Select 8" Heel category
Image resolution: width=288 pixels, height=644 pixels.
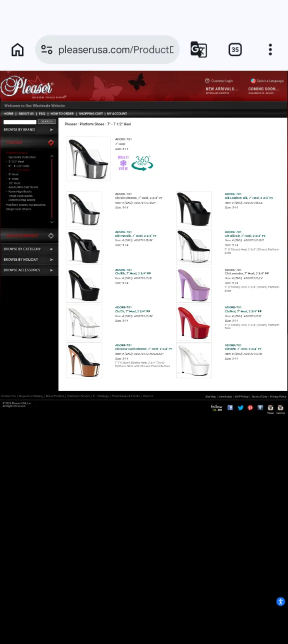pos(13,174)
